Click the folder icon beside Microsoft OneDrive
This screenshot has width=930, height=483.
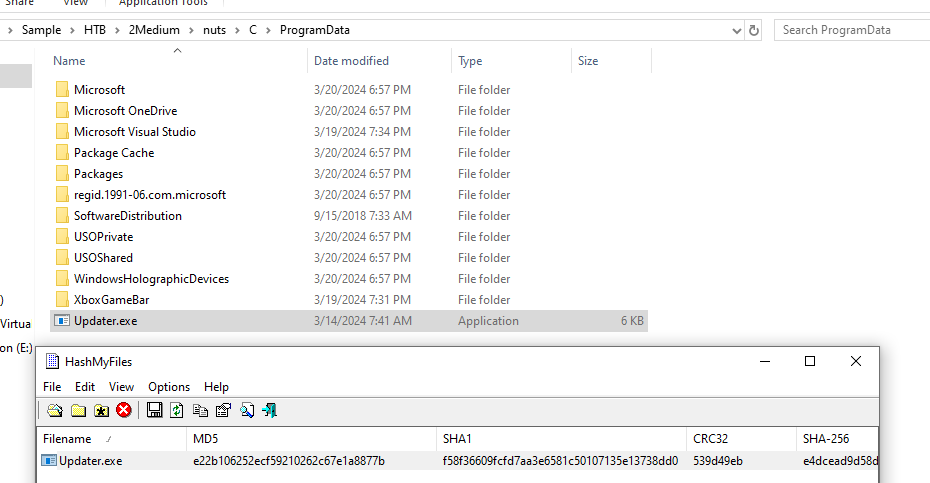pos(62,110)
